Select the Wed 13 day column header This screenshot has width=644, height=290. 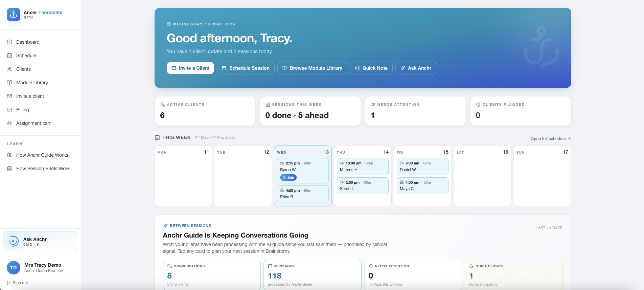[303, 152]
